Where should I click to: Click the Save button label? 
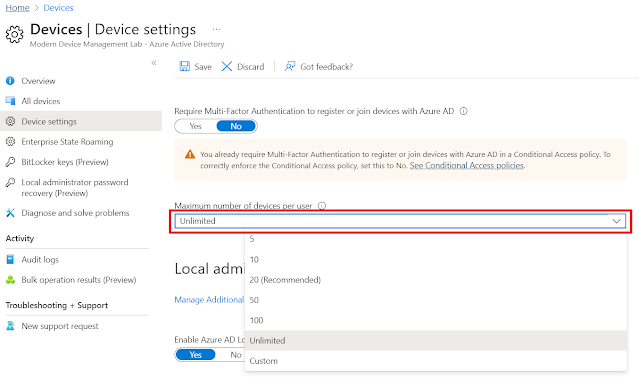tap(203, 67)
